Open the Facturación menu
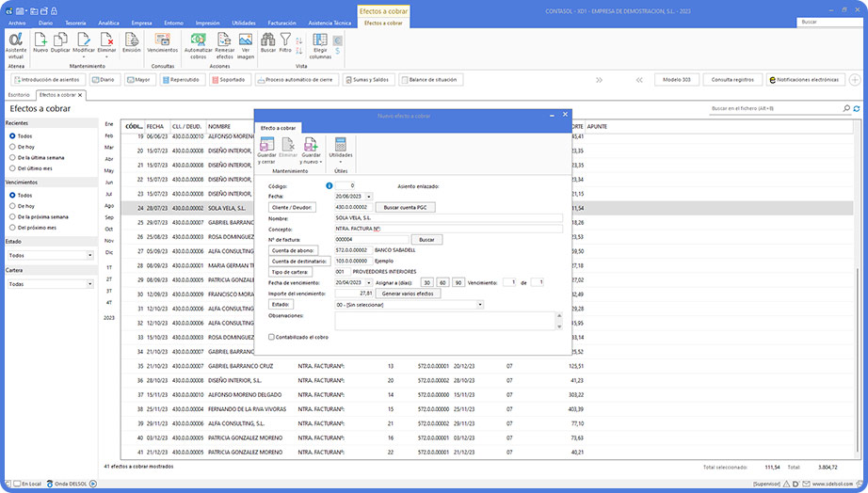This screenshot has width=868, height=493. 281,24
